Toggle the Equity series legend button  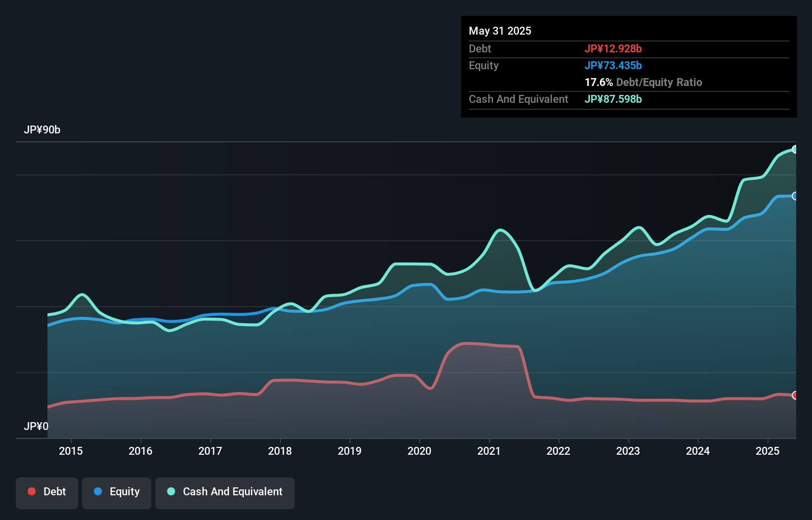pyautogui.click(x=117, y=493)
